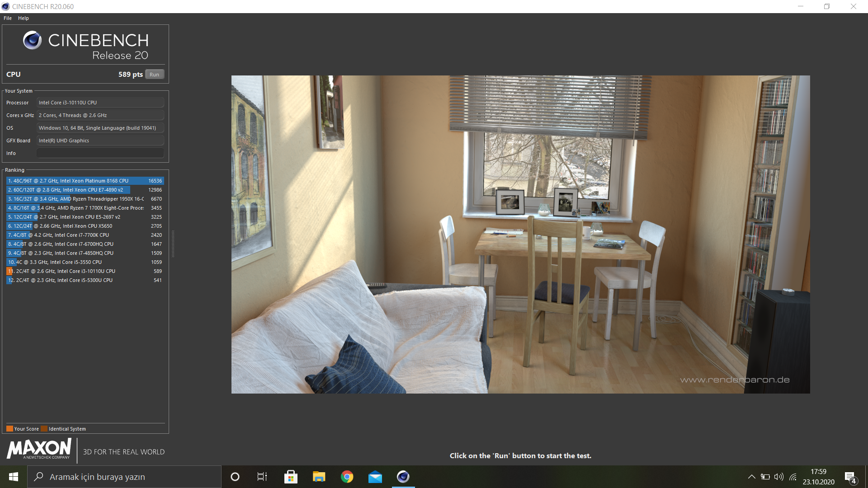Select the Xeon Platinum 8168 ranking entry

(85, 181)
